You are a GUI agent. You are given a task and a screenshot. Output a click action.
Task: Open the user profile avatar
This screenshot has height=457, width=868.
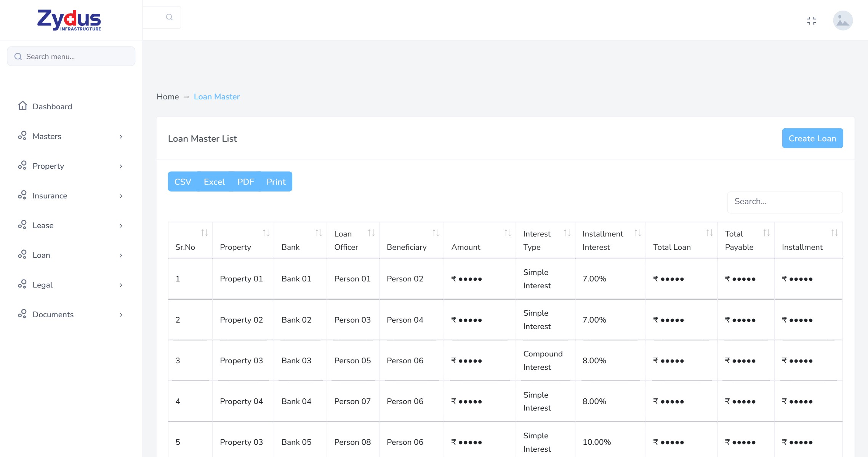click(x=843, y=21)
